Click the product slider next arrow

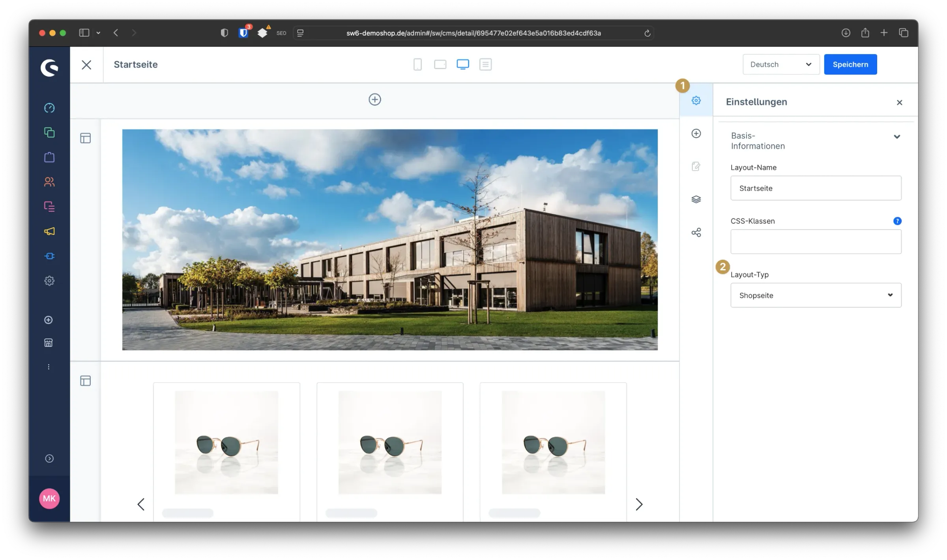pos(639,504)
